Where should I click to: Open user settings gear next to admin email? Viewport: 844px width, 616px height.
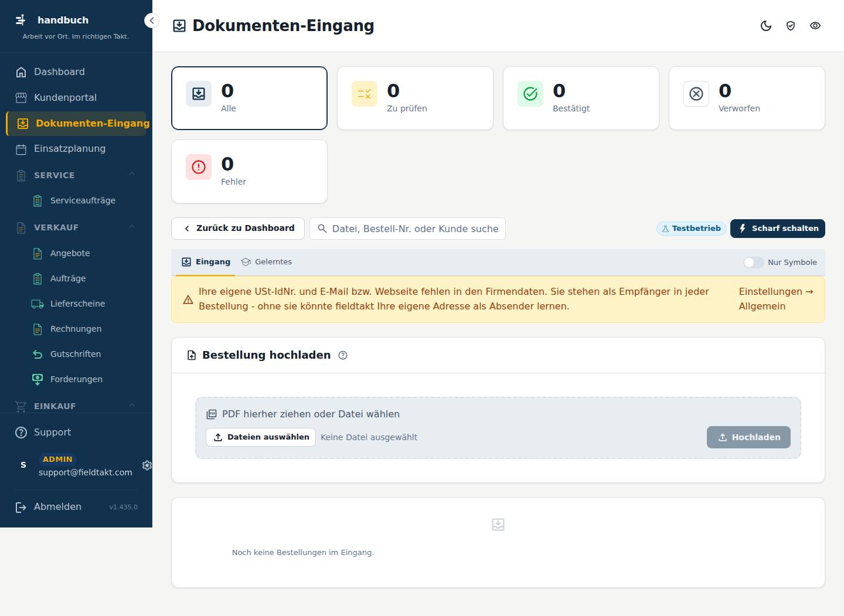[x=147, y=465]
